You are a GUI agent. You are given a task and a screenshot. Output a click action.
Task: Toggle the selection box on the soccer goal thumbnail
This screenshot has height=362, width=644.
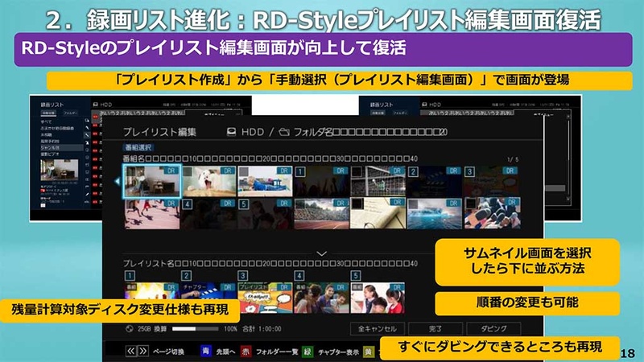point(357,171)
